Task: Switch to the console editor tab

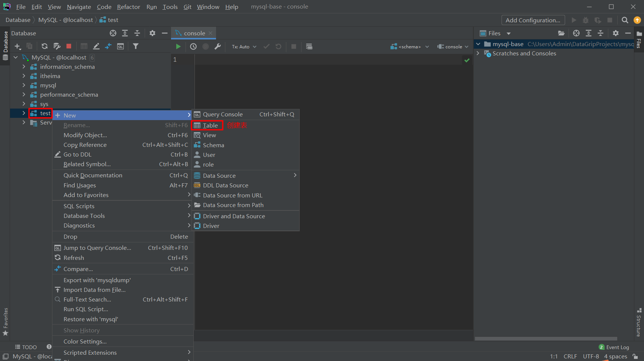Action: (x=194, y=33)
